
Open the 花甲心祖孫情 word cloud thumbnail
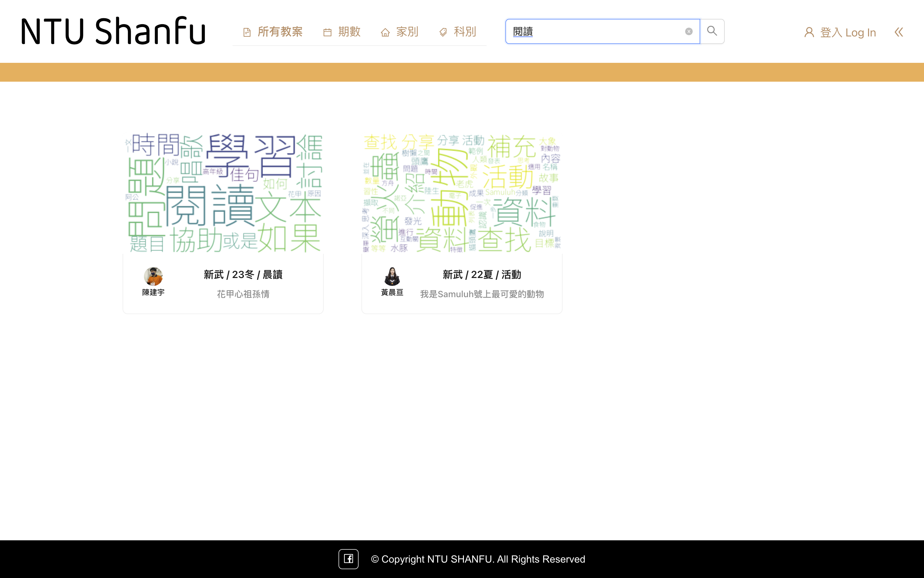(223, 193)
